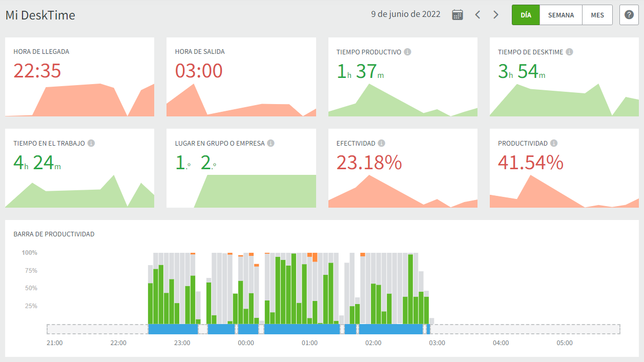The height and width of the screenshot is (362, 644).
Task: Select the Efectividad value 23.18%
Action: pyautogui.click(x=369, y=163)
